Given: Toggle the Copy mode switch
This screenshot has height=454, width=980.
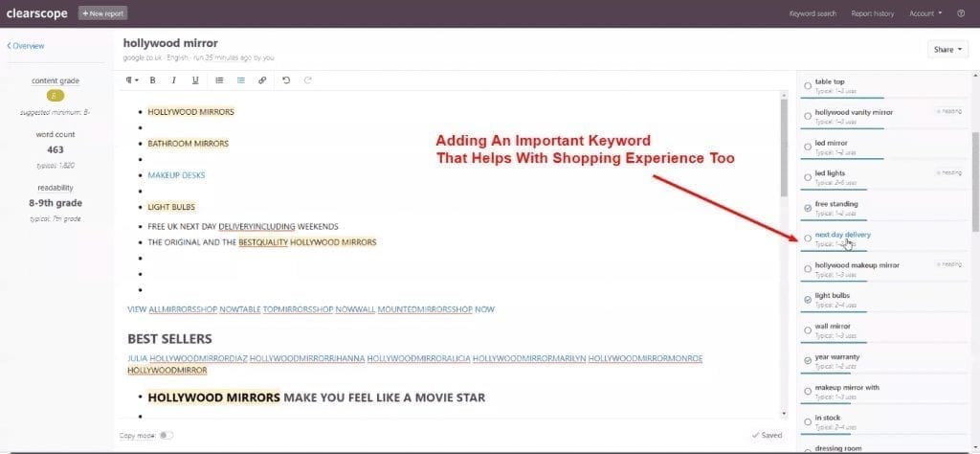Looking at the screenshot, I should pyautogui.click(x=167, y=435).
